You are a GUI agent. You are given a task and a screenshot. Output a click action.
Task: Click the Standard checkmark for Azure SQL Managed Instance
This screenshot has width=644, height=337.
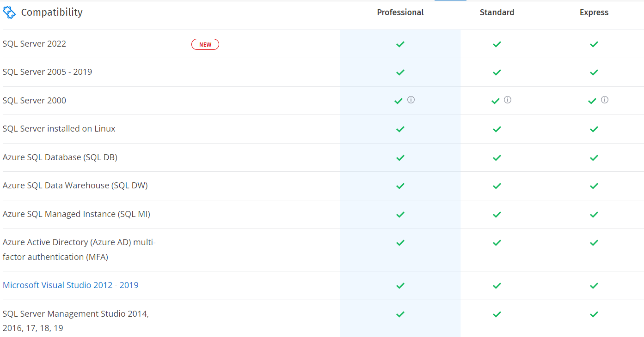coord(497,215)
